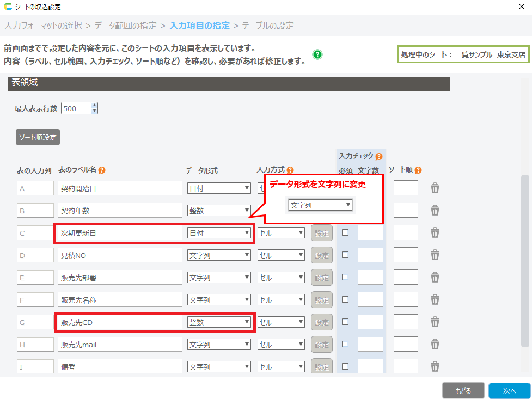Click the ソート順設定 button

point(38,137)
